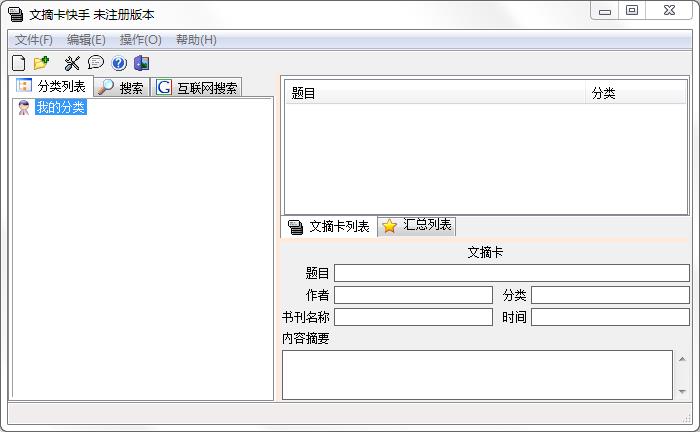This screenshot has width=700, height=432.
Task: Open the 文件(F) menu
Action: [x=34, y=40]
